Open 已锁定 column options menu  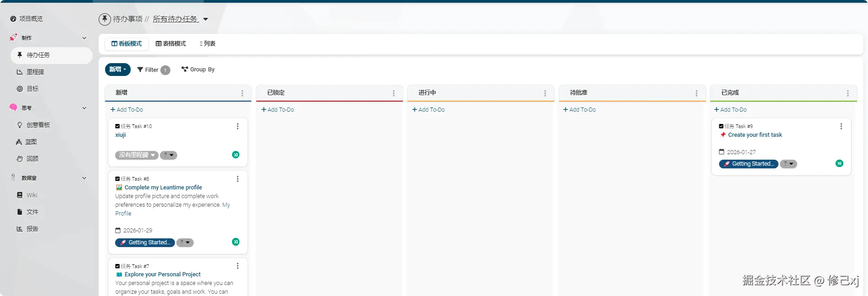[394, 93]
